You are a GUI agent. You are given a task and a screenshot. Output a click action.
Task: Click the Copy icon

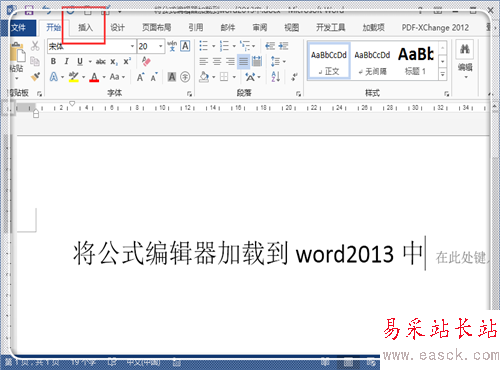tap(35, 61)
